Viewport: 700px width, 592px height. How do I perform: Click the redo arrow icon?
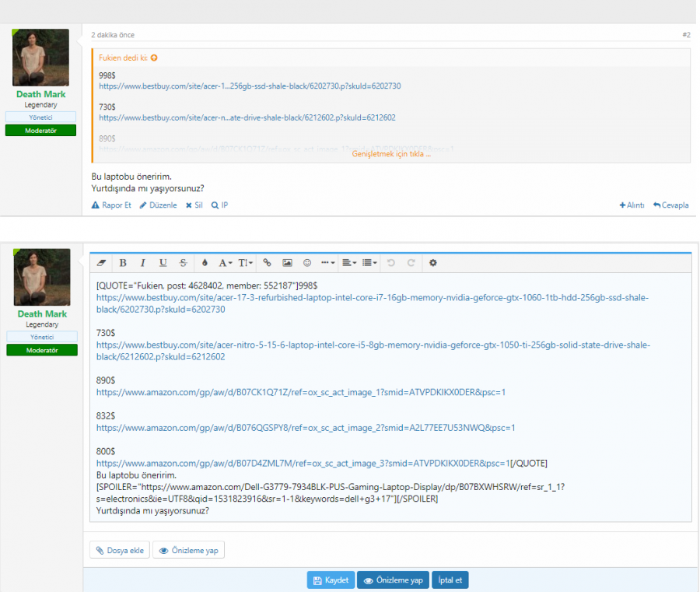coord(411,263)
